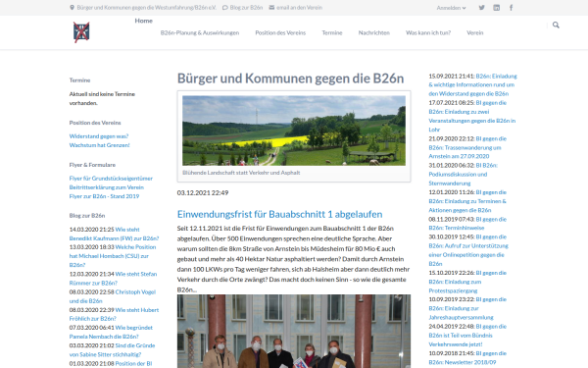The image size is (588, 368).
Task: Click the Twitter icon in top bar
Action: coord(481,8)
